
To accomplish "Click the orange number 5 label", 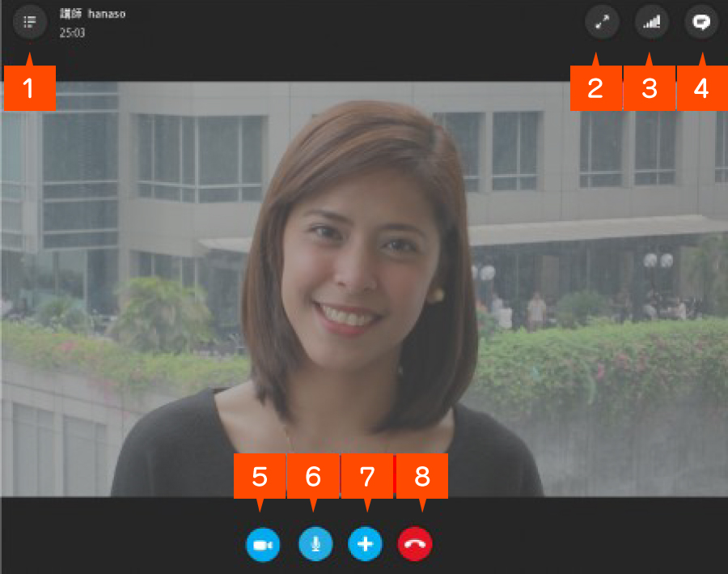I will [x=260, y=476].
